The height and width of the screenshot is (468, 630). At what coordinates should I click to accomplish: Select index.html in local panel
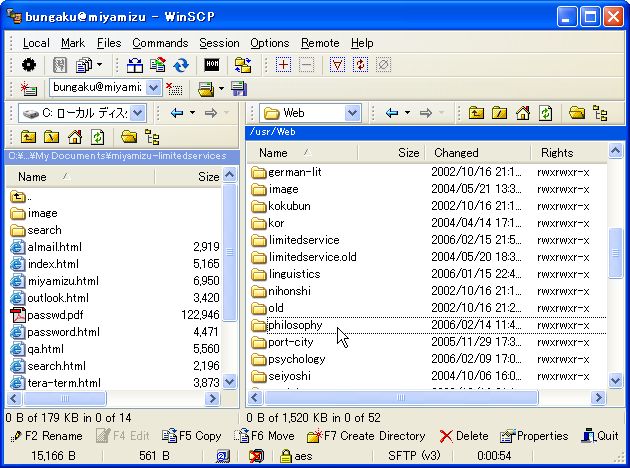pos(45,264)
